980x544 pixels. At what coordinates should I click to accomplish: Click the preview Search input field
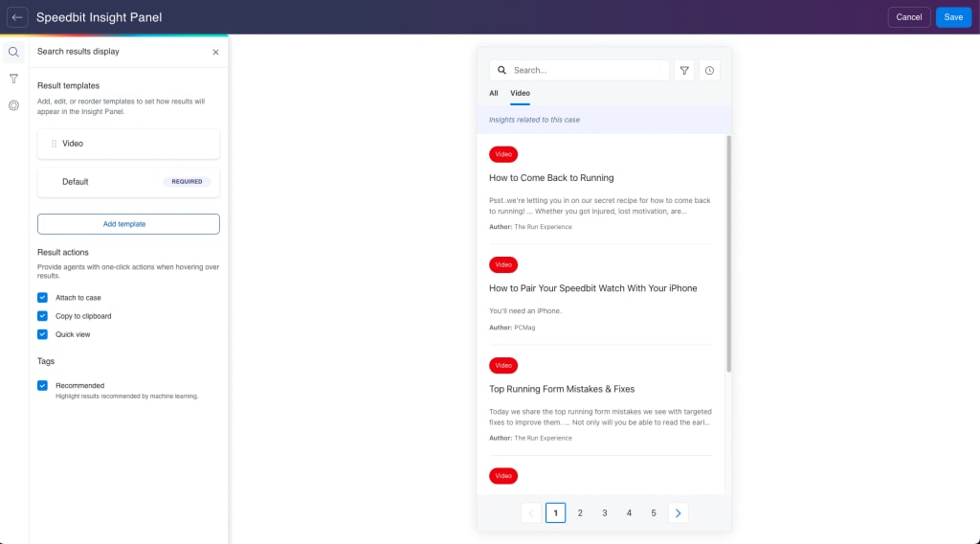(x=586, y=70)
